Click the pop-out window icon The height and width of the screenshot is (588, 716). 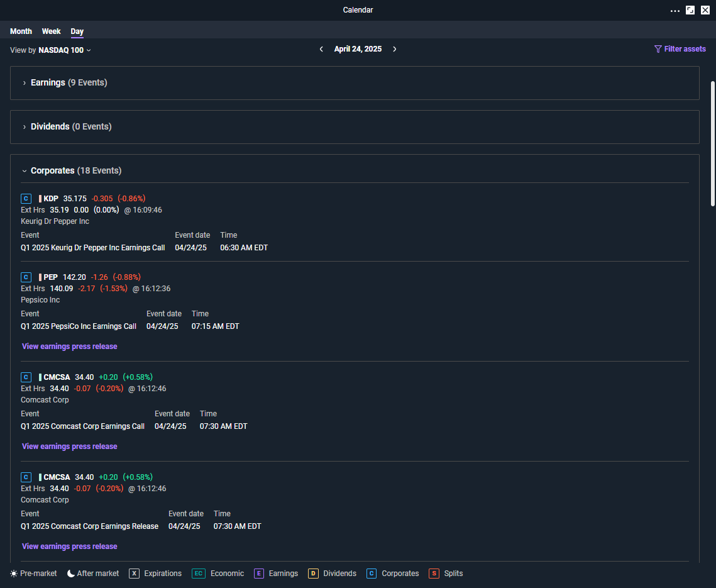click(x=690, y=10)
